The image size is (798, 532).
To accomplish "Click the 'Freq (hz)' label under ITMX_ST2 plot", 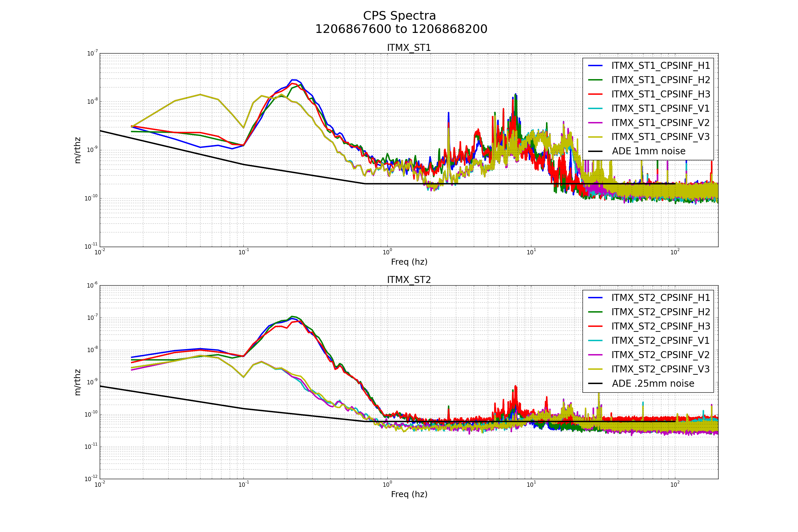I will (x=409, y=494).
